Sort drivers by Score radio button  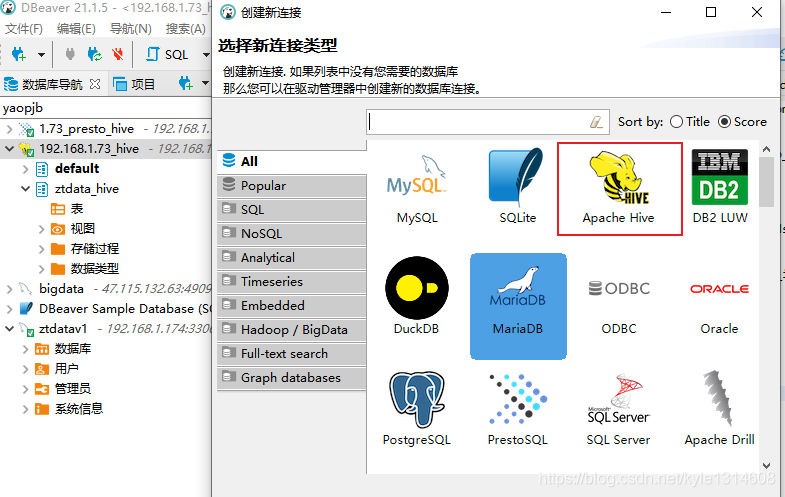(x=724, y=122)
